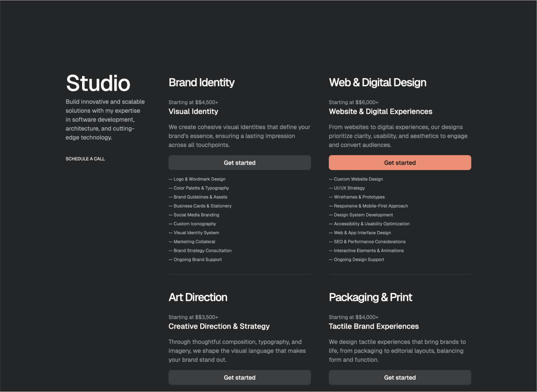Screen dimensions: 537x392
Task: Click Get started under Art Direction
Action: click(240, 377)
